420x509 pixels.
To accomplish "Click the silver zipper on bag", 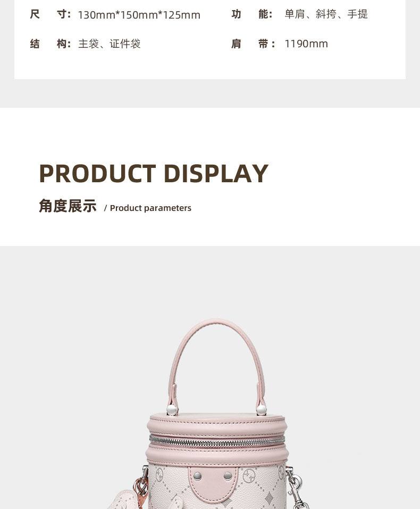I will click(217, 440).
